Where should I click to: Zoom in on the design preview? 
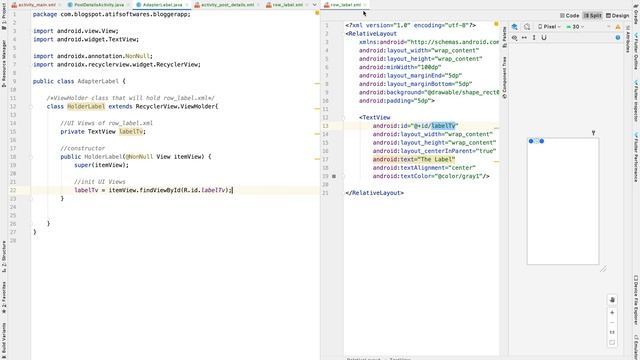tap(612, 313)
